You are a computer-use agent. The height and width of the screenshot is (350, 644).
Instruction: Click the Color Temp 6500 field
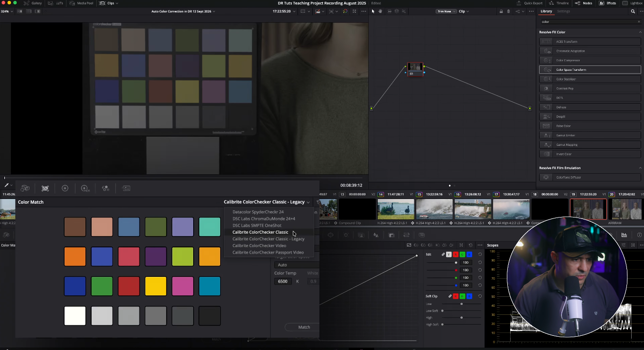click(282, 281)
